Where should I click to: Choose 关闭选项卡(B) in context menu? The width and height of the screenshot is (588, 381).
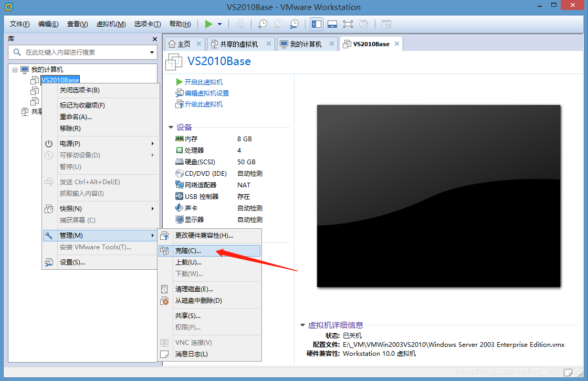tap(100, 90)
